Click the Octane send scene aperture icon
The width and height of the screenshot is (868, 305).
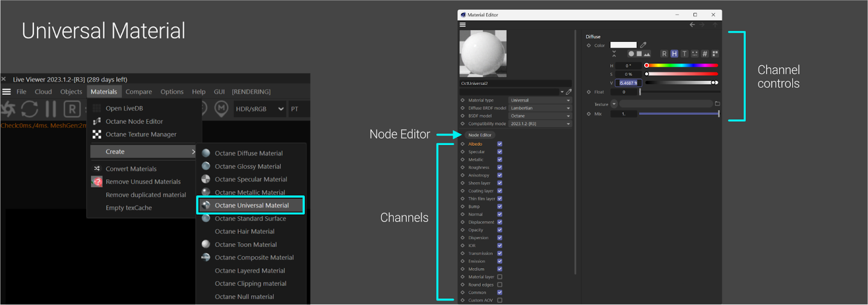pos(8,109)
